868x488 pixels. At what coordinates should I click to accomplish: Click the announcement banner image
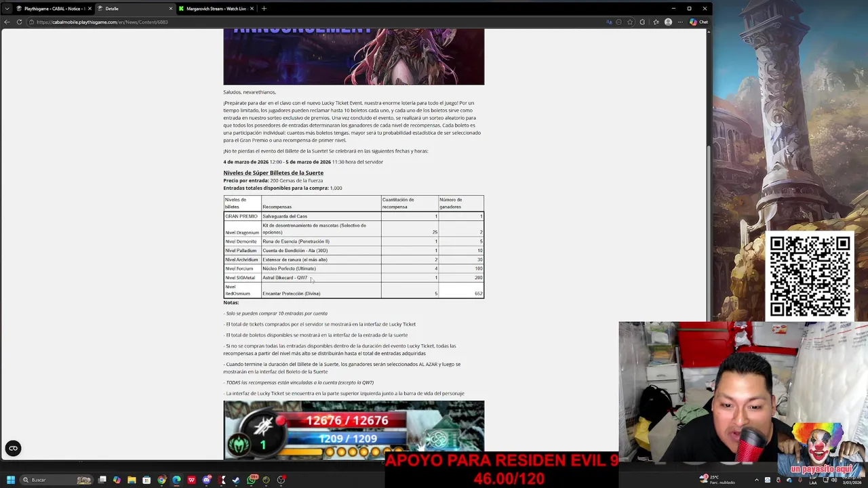pos(354,57)
